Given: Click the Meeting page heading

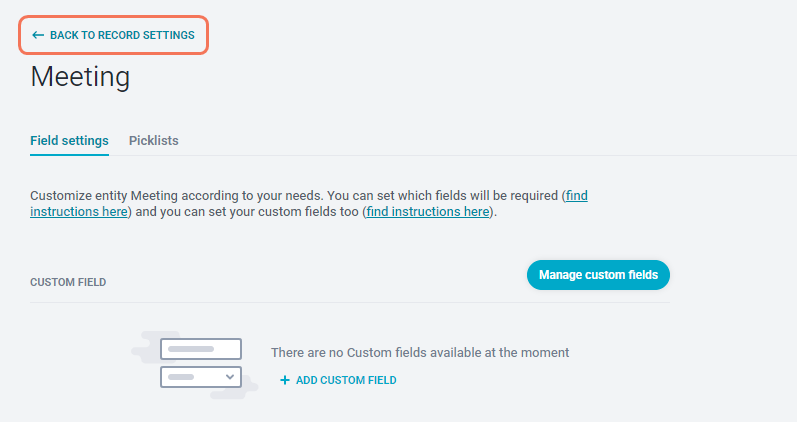Looking at the screenshot, I should click(x=80, y=77).
